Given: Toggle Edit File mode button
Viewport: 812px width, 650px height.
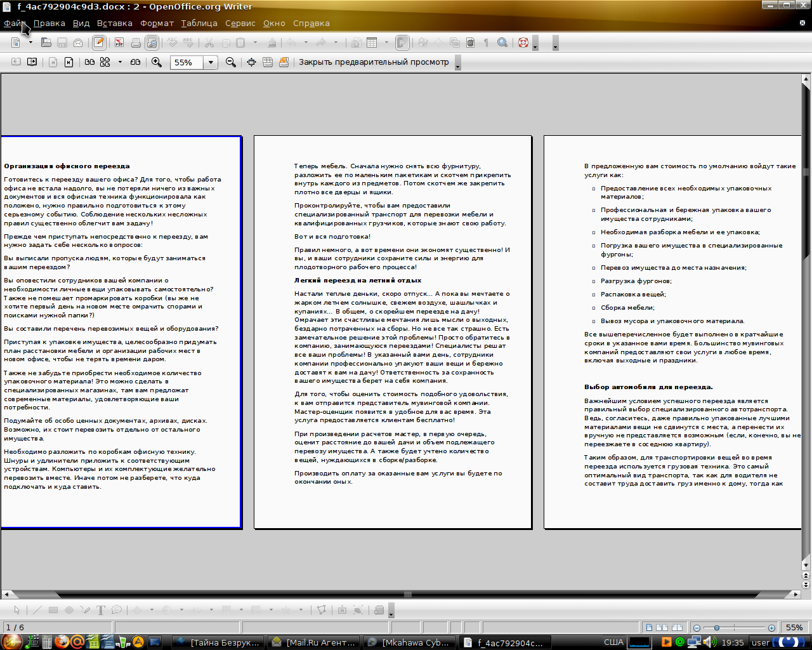Looking at the screenshot, I should click(99, 43).
